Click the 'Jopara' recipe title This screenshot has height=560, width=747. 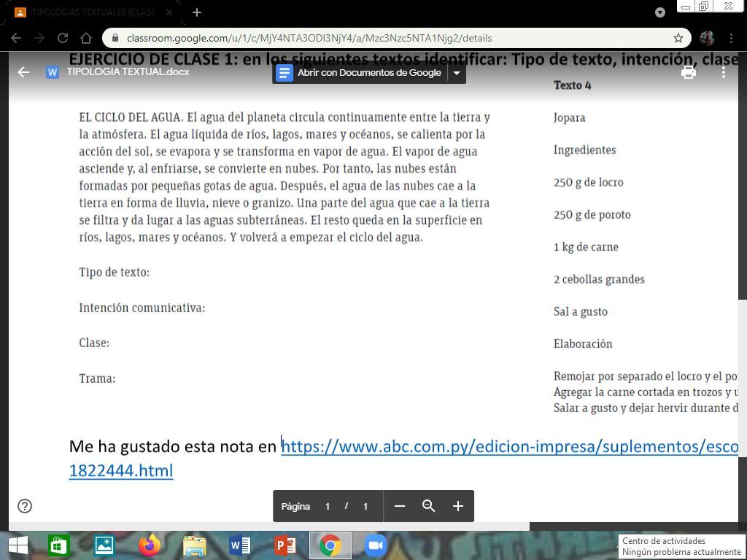pos(569,117)
